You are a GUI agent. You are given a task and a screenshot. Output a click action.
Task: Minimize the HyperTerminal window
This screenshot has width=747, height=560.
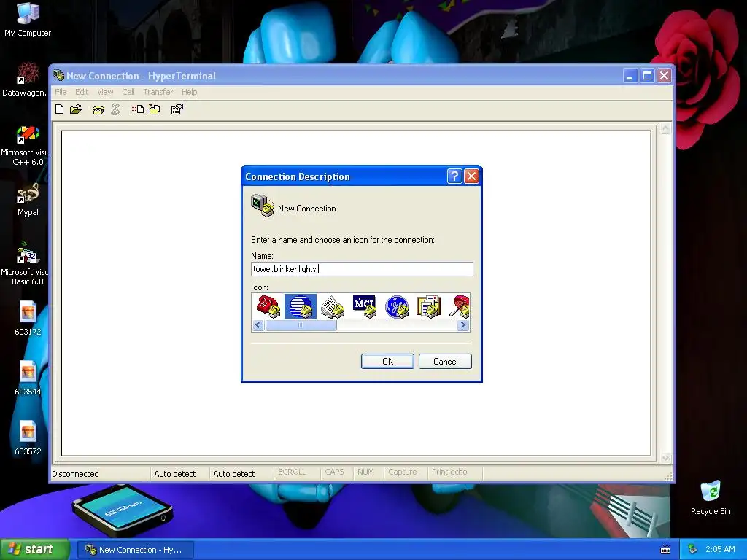pos(630,75)
